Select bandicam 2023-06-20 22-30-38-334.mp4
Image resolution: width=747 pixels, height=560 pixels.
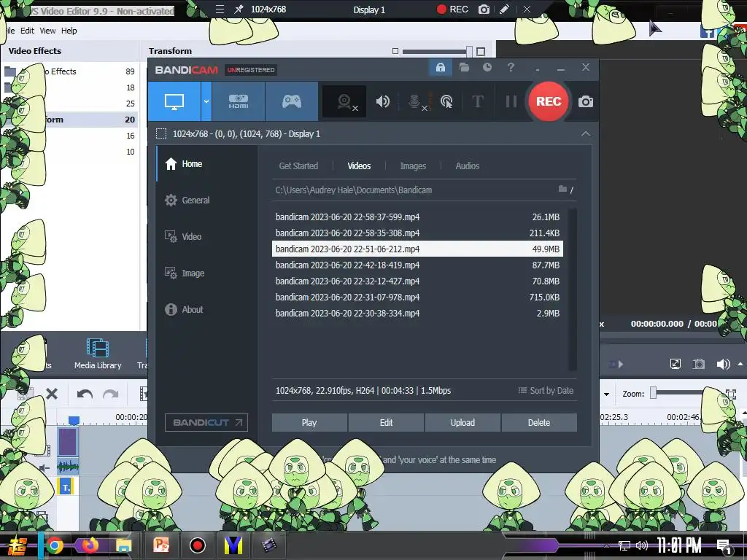pyautogui.click(x=417, y=313)
